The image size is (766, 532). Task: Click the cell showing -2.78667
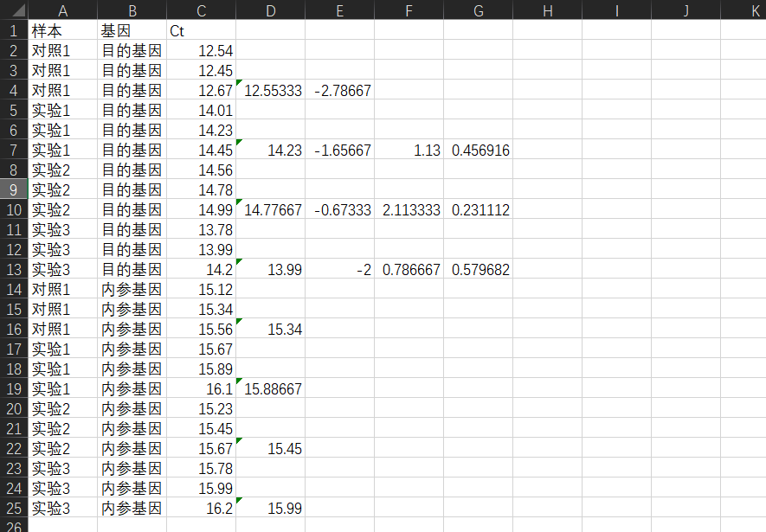(339, 90)
